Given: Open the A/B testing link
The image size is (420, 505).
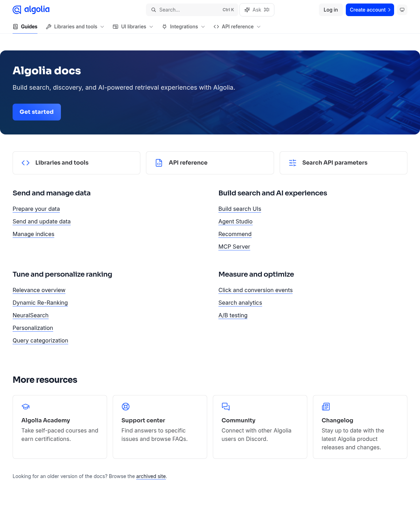Looking at the screenshot, I should coord(233,316).
